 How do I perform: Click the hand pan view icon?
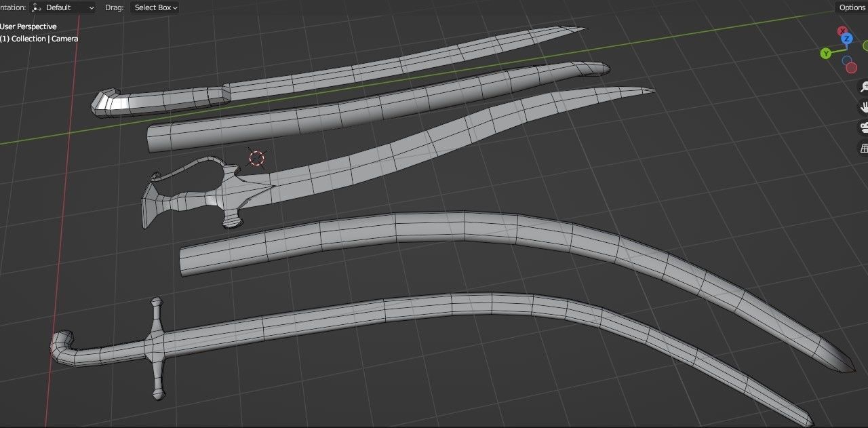(864, 106)
